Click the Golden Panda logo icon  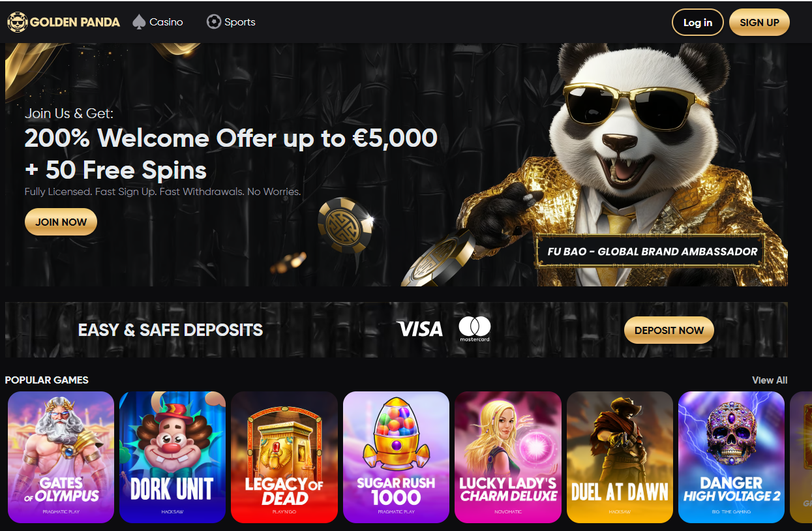(x=17, y=22)
